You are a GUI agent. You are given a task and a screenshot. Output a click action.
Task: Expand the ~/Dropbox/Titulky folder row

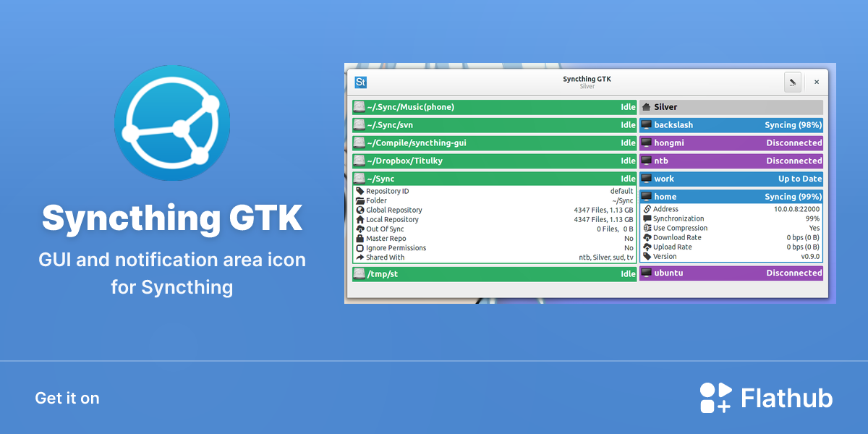click(x=494, y=161)
